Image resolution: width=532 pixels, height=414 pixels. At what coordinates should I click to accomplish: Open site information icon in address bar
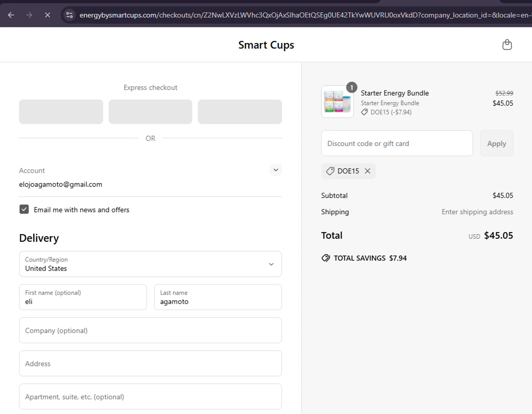70,15
